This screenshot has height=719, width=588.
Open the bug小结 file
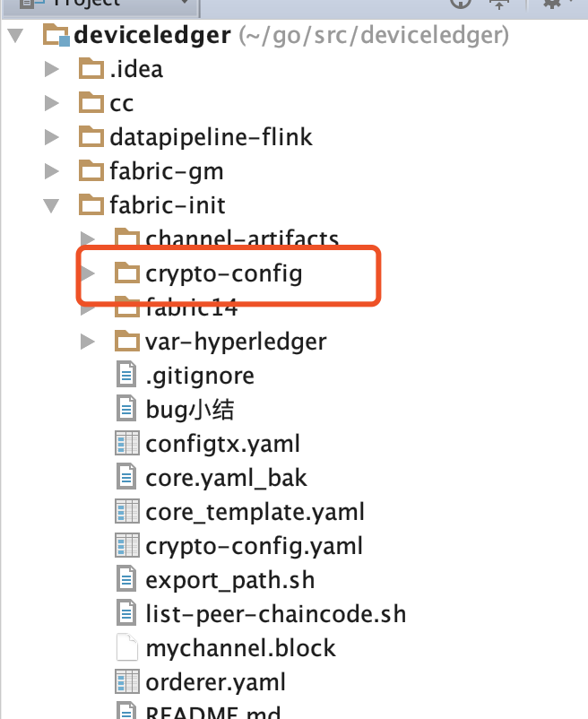pos(181,409)
